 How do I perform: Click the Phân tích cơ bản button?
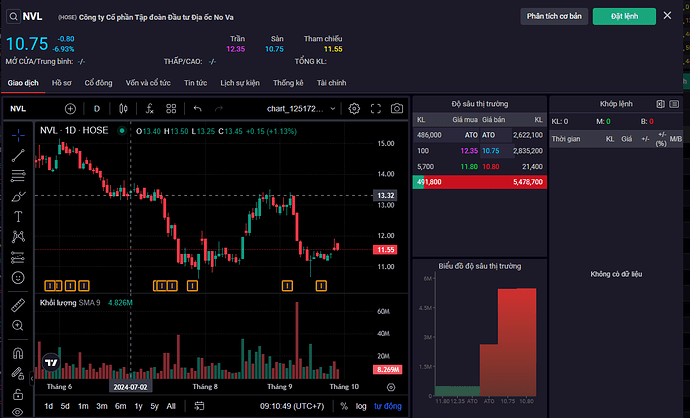(554, 16)
